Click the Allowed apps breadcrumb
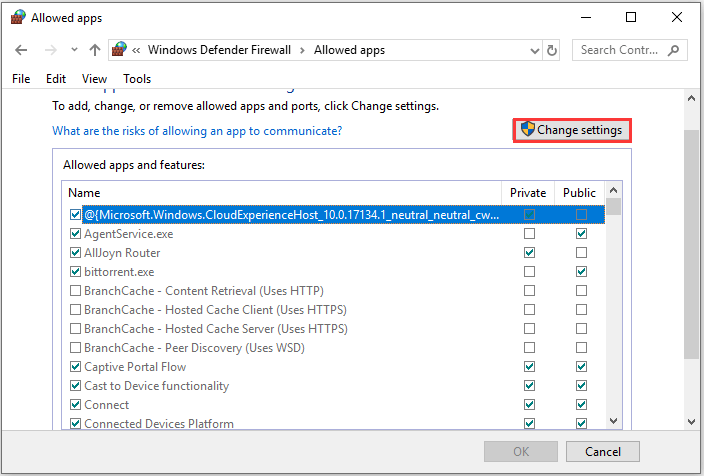The width and height of the screenshot is (704, 476). (x=349, y=50)
